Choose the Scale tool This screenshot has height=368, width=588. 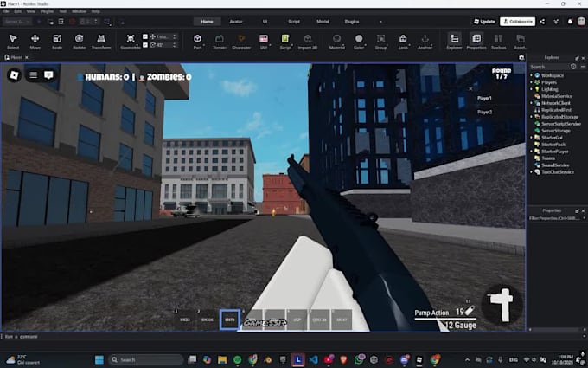click(57, 42)
